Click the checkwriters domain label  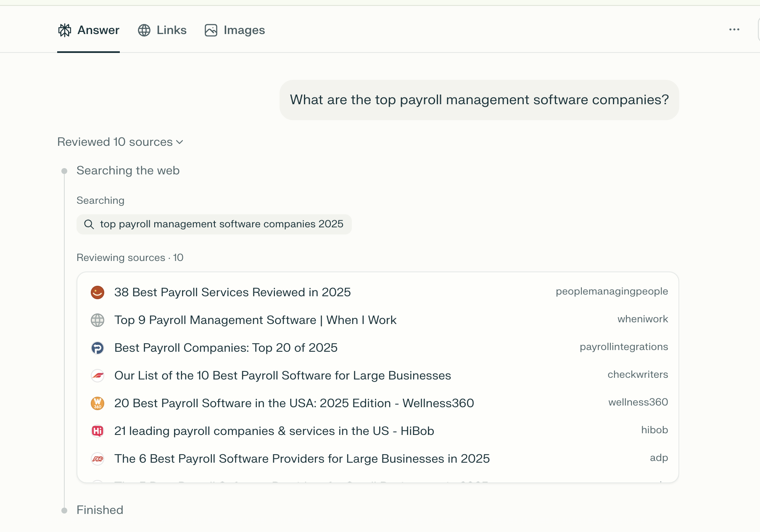pyautogui.click(x=638, y=374)
